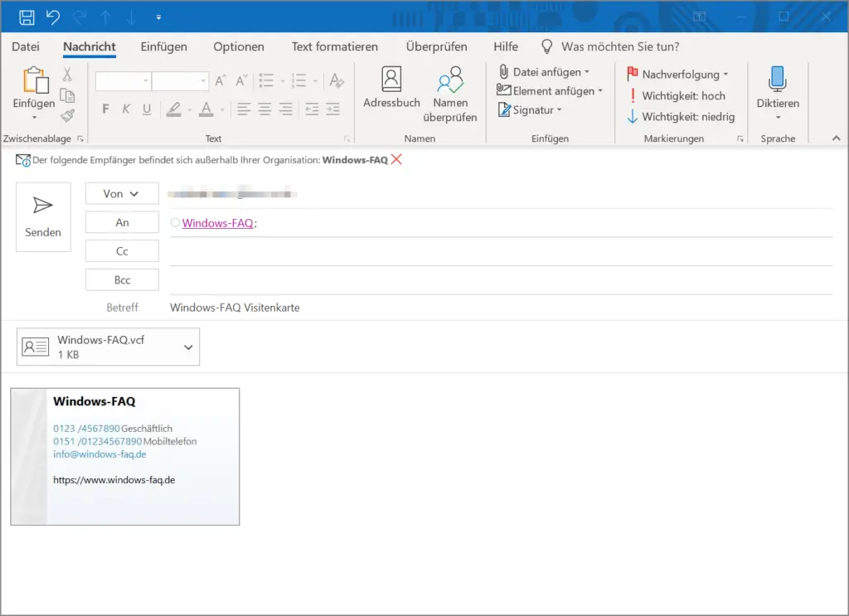Click the Windows-FAQ business card image
849x616 pixels.
125,456
